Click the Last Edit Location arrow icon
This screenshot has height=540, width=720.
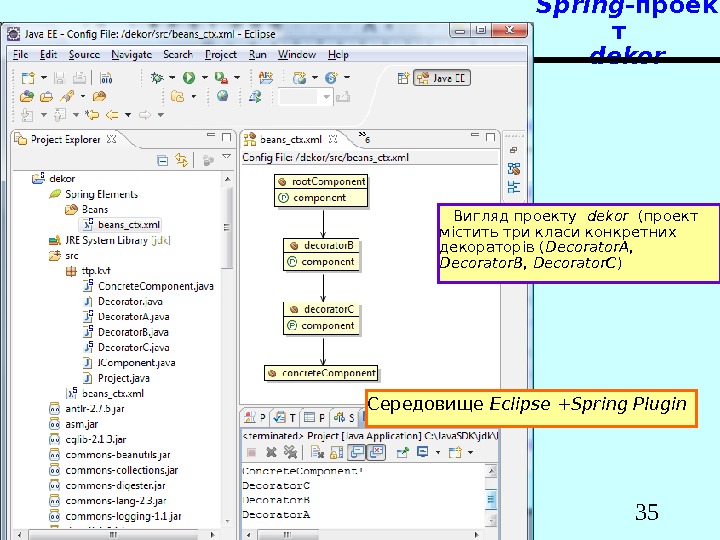tap(92, 114)
